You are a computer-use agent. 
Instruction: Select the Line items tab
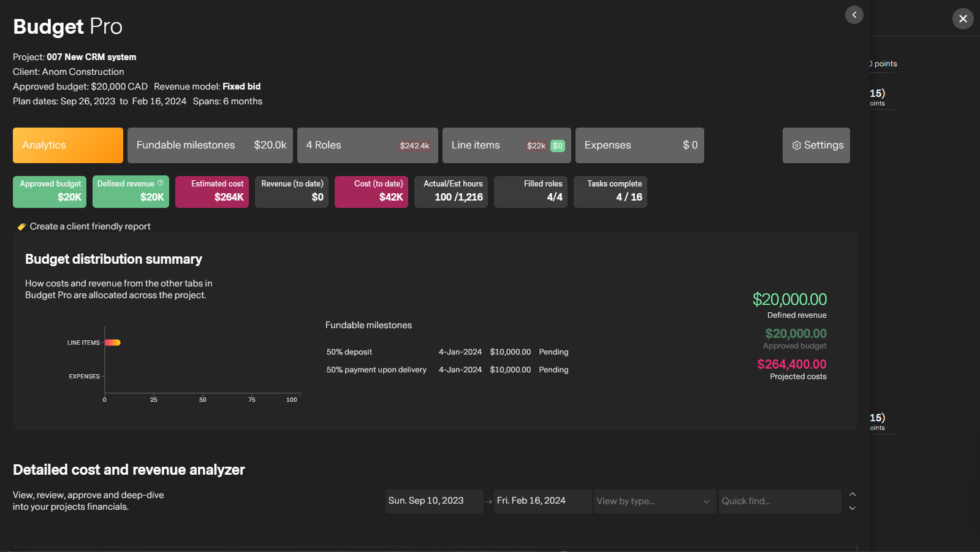[507, 145]
